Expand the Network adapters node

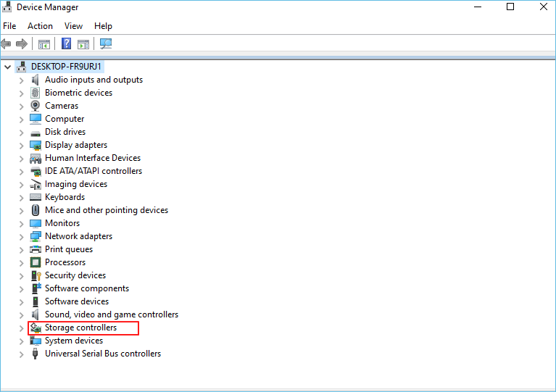(21, 237)
